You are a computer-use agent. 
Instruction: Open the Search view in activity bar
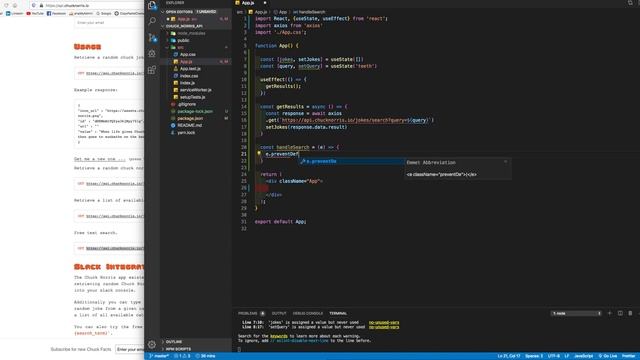click(152, 21)
